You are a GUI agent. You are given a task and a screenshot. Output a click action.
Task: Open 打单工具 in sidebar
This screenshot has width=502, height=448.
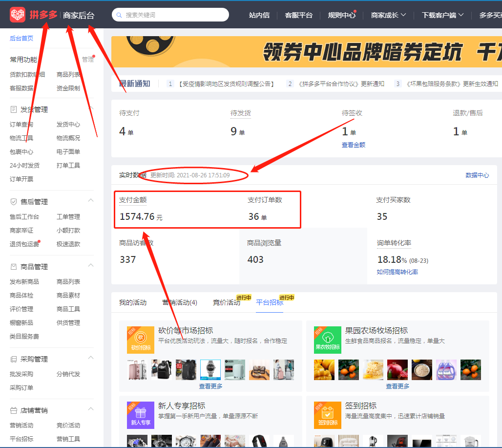pyautogui.click(x=68, y=166)
